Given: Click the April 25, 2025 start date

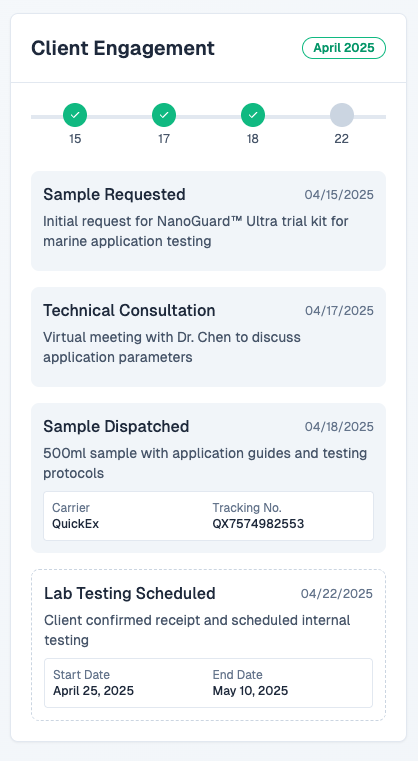Looking at the screenshot, I should point(93,691).
